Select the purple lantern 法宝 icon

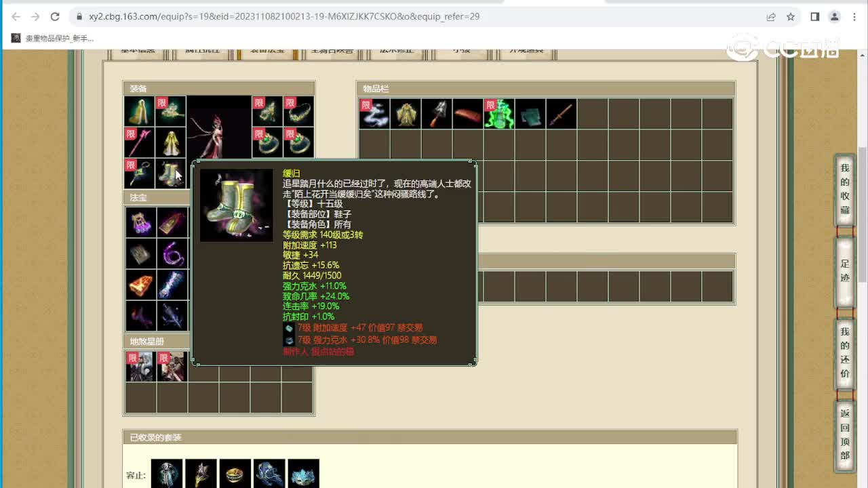coord(140,222)
